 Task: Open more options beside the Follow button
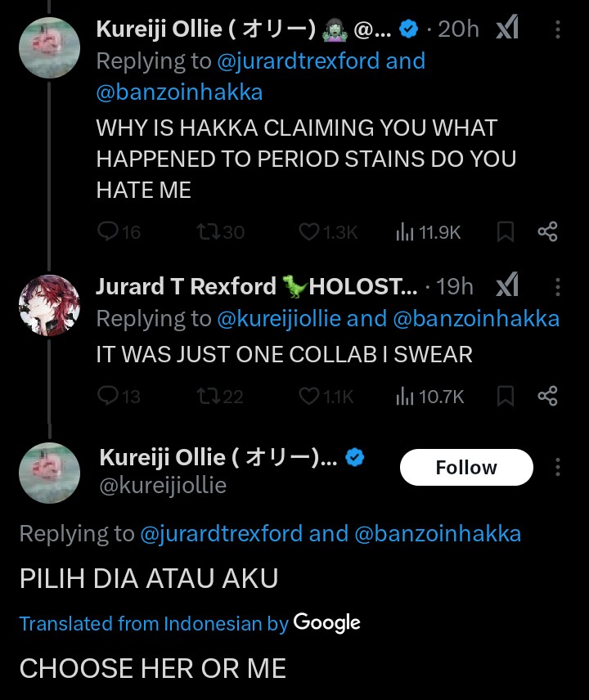pos(558,468)
